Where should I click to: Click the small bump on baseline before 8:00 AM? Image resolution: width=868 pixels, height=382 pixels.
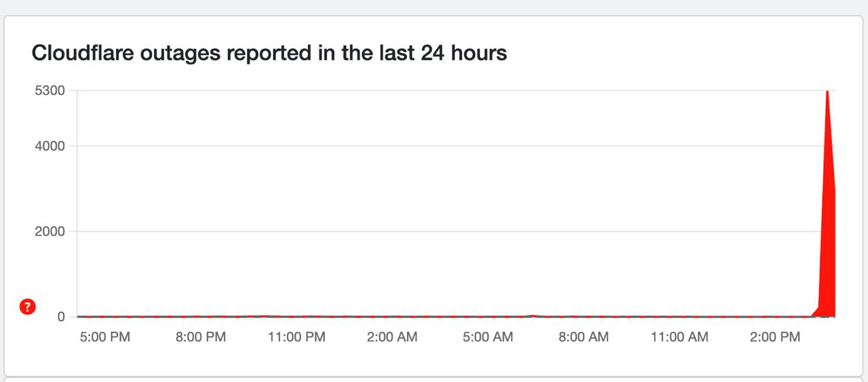click(x=533, y=316)
